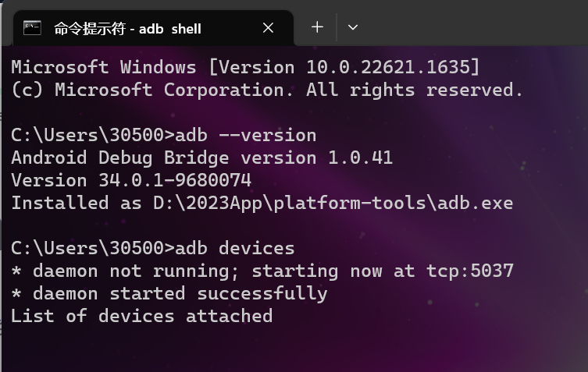This screenshot has width=588, height=372.
Task: Click the blank terminal area below the output
Action: point(294,349)
